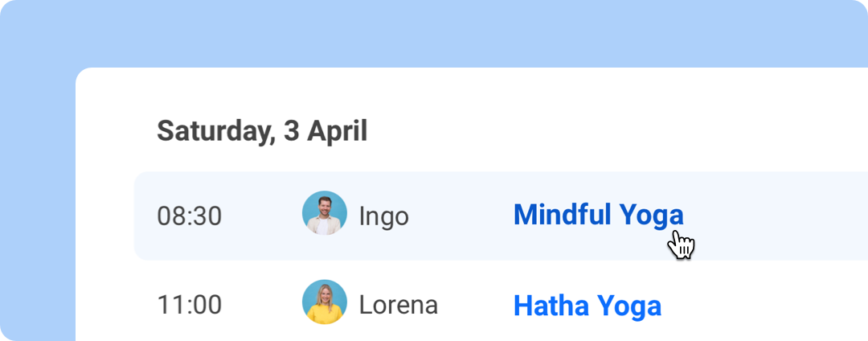Screen dimensions: 868x341
Task: Click the light blue background above the card
Action: click(x=434, y=32)
